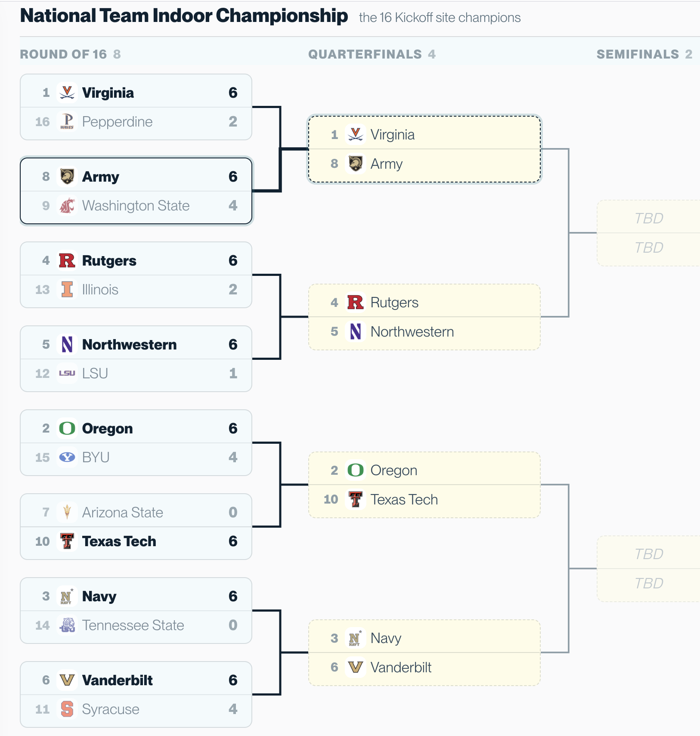700x736 pixels.
Task: Click Rutgers score of 6 in Round of 16
Action: pyautogui.click(x=233, y=260)
